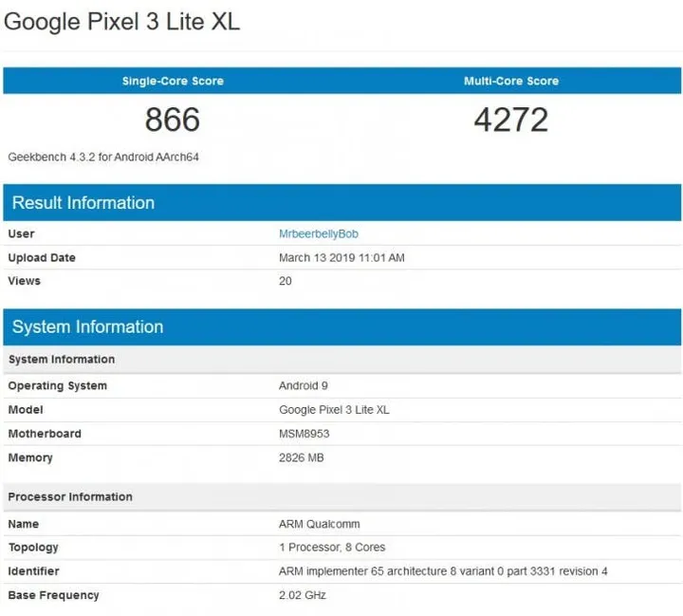This screenshot has height=616, width=683.
Task: Click the Base Frequency value 2.02 GHz
Action: coord(303,595)
